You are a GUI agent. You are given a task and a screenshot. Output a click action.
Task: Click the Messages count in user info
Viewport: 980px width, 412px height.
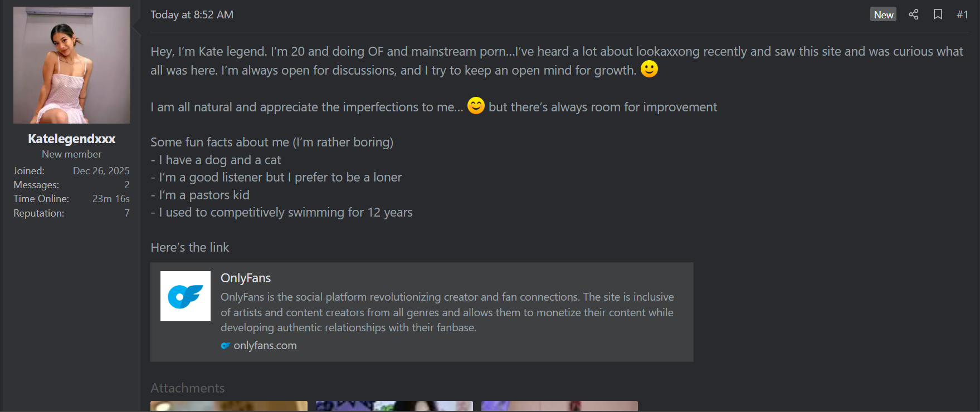click(x=127, y=185)
